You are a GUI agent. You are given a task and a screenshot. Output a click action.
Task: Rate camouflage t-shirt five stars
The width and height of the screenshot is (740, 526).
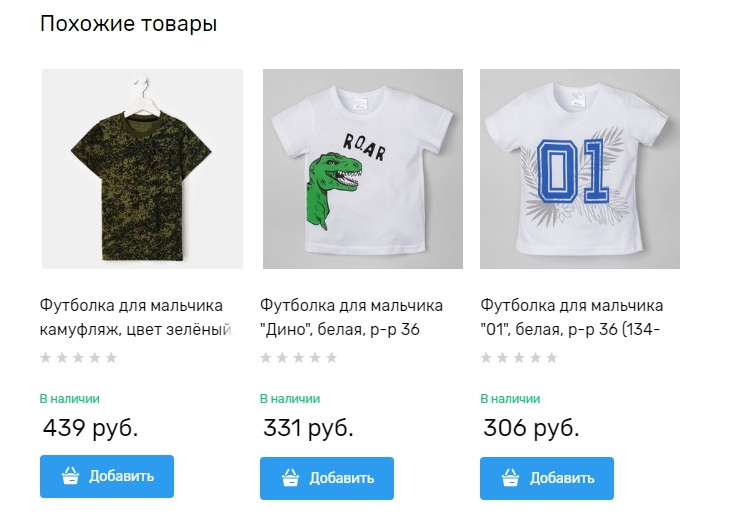click(111, 358)
